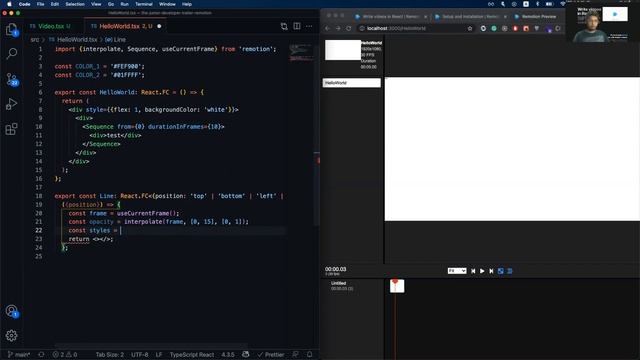Open the Code menu in the menu bar
The height and width of the screenshot is (360, 640).
point(24,4)
